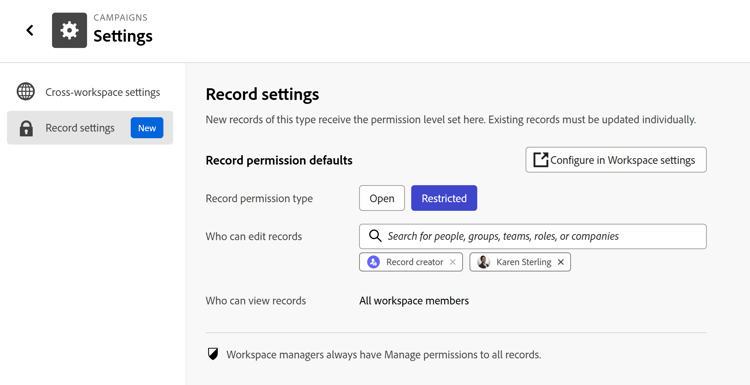The image size is (750, 385).
Task: Set record permission type to Open
Action: [382, 198]
